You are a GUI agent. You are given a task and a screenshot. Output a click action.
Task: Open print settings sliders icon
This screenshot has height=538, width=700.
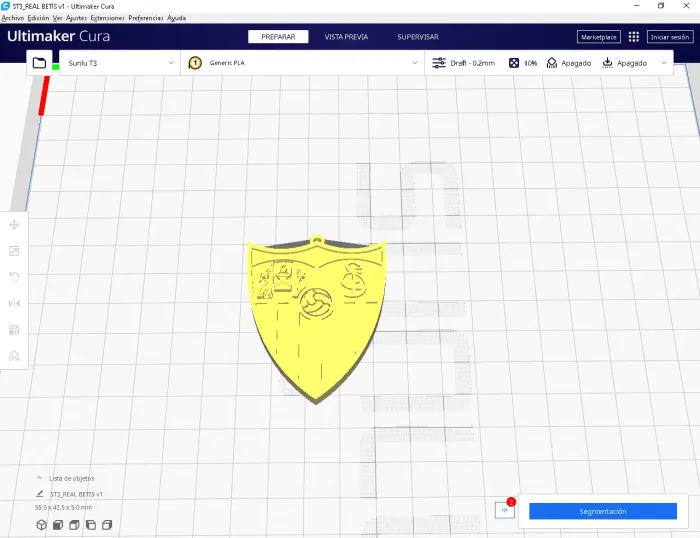click(x=439, y=63)
